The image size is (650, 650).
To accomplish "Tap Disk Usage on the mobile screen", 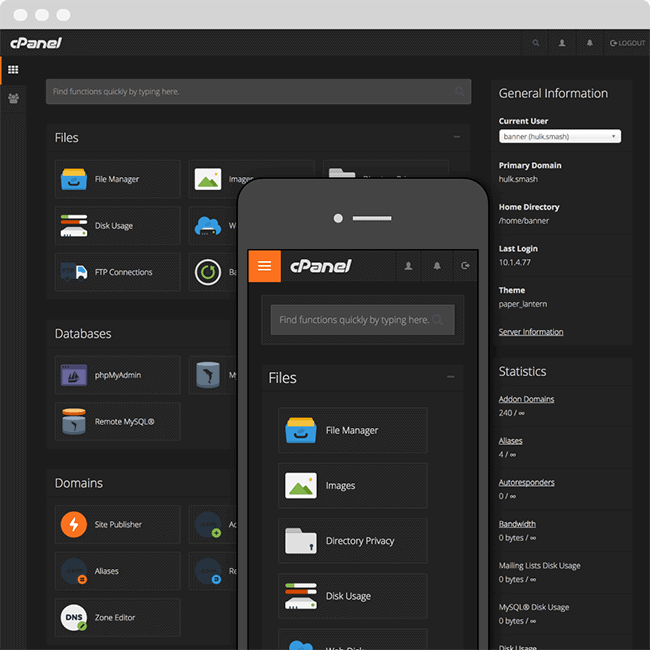I will [353, 596].
